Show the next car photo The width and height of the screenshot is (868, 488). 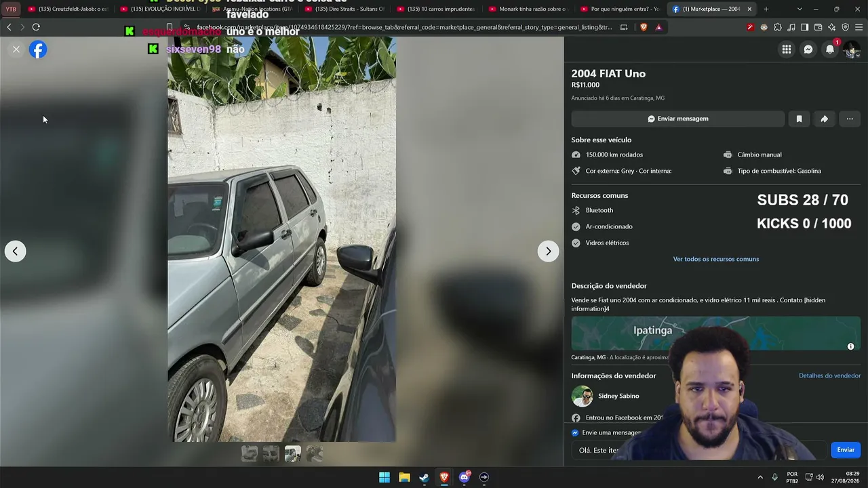click(548, 251)
